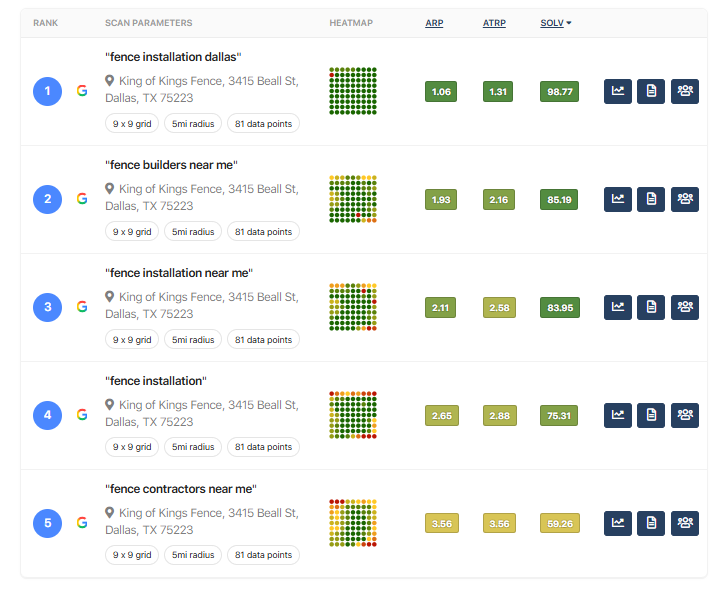Click the "fence builders near me" keyword title

click(171, 165)
